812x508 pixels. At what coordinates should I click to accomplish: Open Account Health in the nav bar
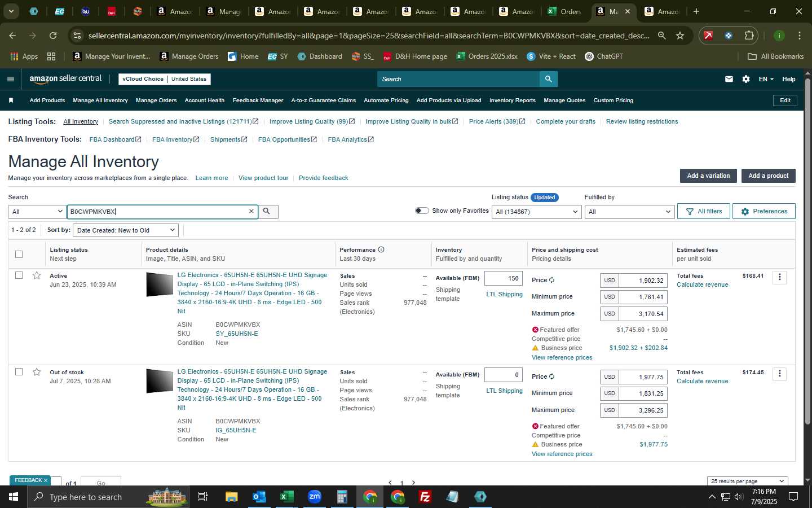point(205,100)
